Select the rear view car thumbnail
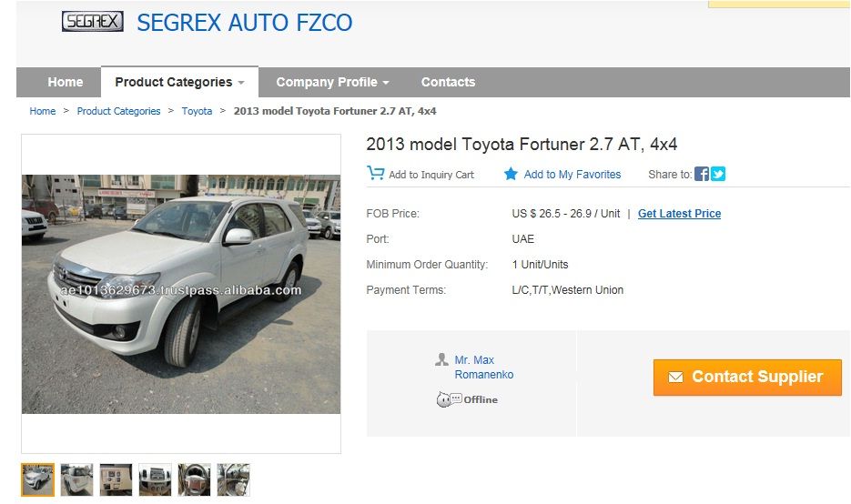851x504 pixels. pyautogui.click(x=77, y=479)
